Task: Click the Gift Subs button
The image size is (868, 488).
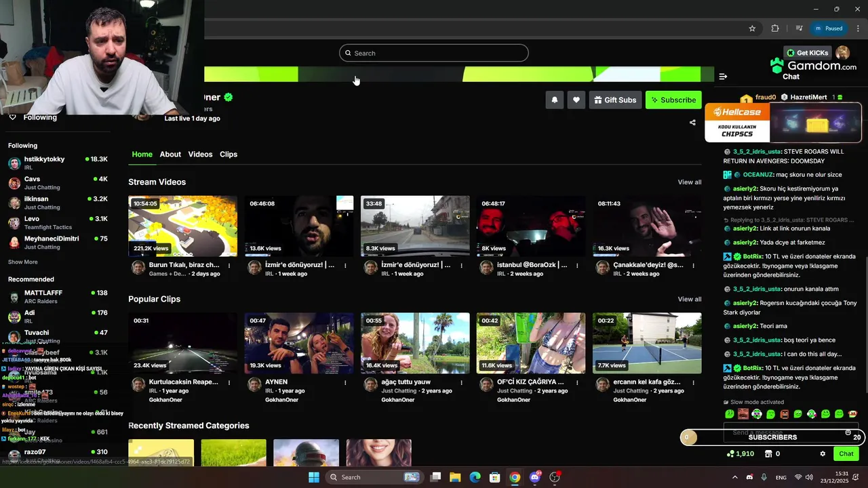Action: 615,100
